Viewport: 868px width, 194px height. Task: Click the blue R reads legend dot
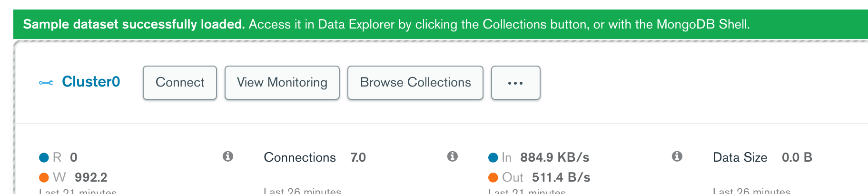coord(44,157)
